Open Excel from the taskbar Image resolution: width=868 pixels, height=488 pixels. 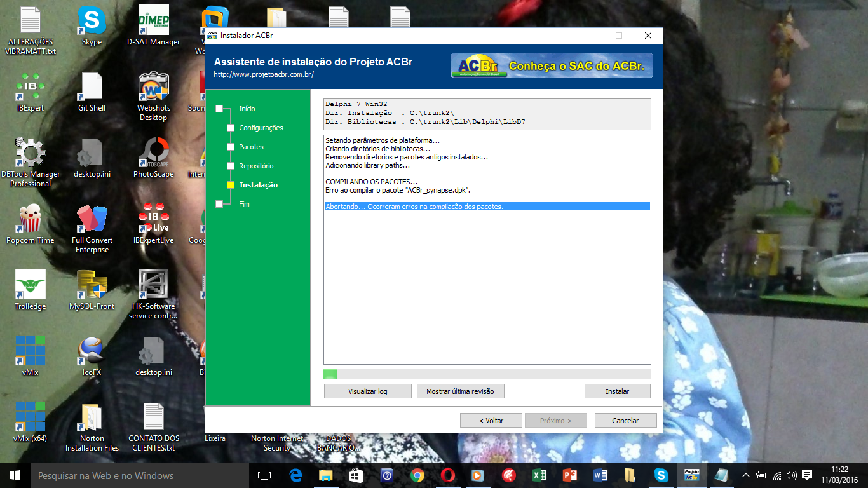click(x=539, y=475)
